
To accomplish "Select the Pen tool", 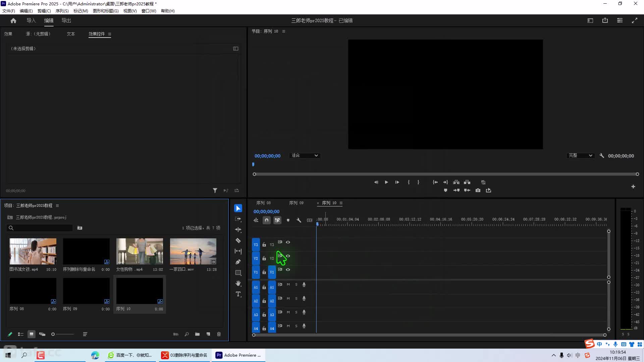I will 238,262.
